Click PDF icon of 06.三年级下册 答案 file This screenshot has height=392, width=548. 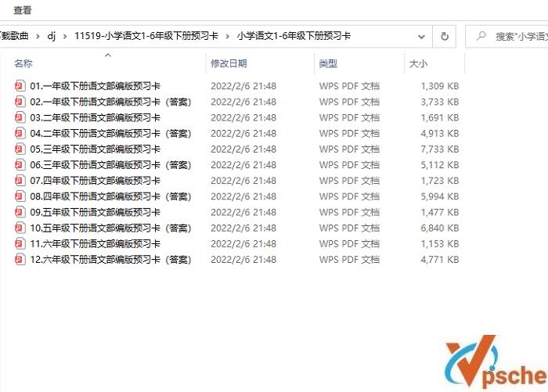coord(20,165)
